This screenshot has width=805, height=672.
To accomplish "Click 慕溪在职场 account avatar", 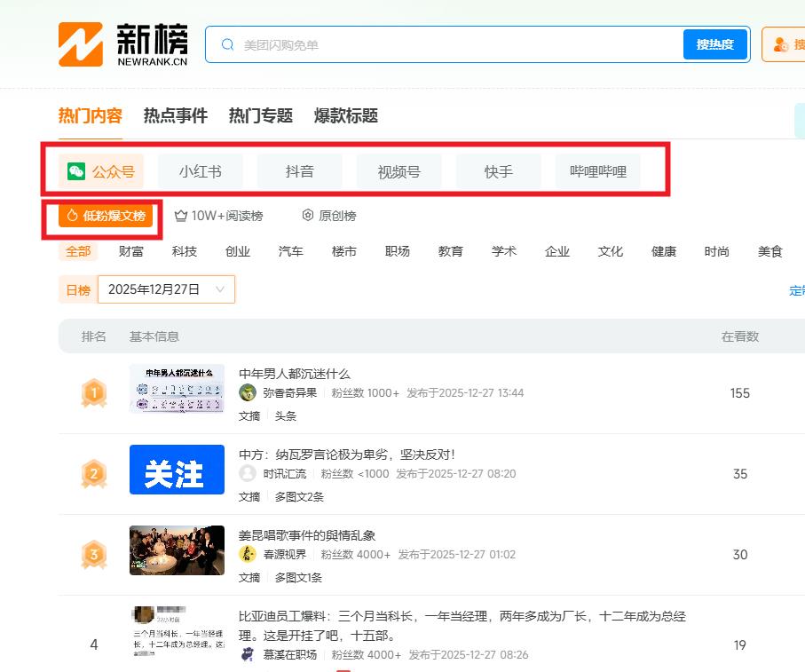I will (248, 654).
